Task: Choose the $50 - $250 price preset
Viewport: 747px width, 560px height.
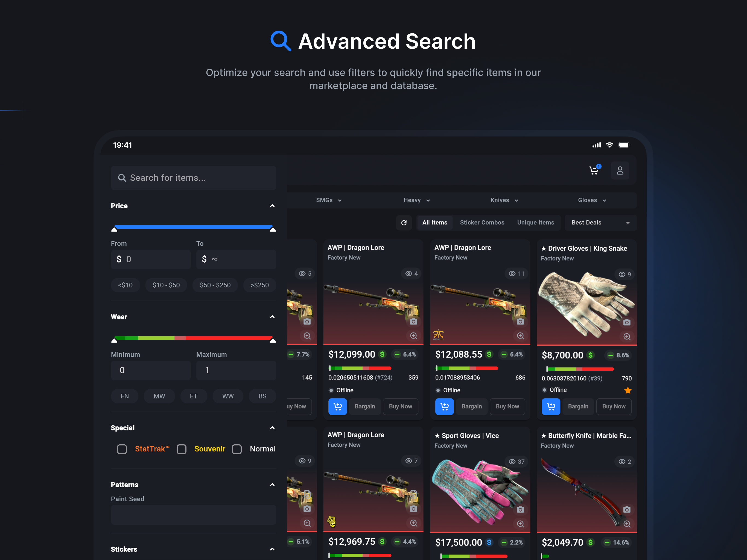Action: point(215,285)
